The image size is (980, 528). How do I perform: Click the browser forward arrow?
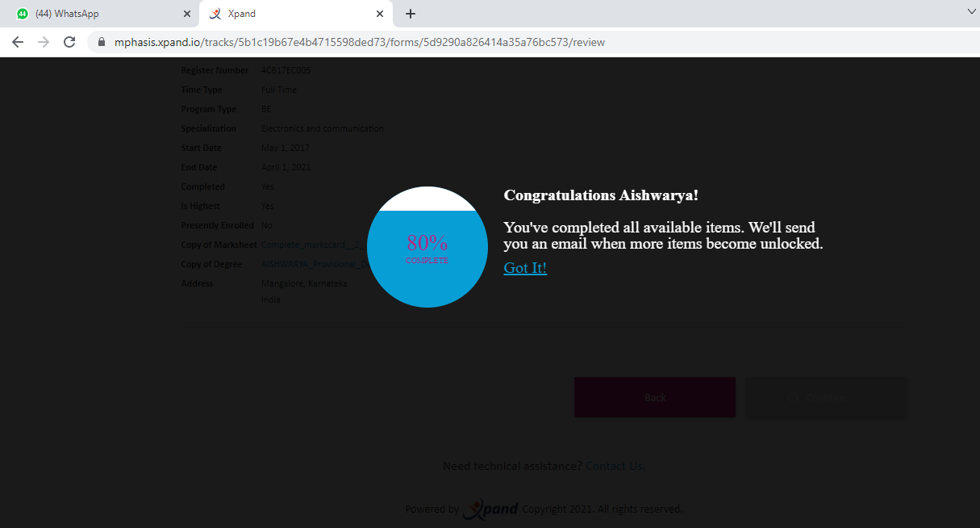coord(44,42)
